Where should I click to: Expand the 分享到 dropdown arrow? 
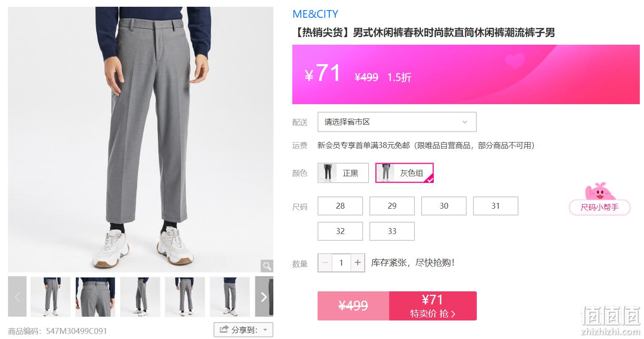tap(265, 330)
